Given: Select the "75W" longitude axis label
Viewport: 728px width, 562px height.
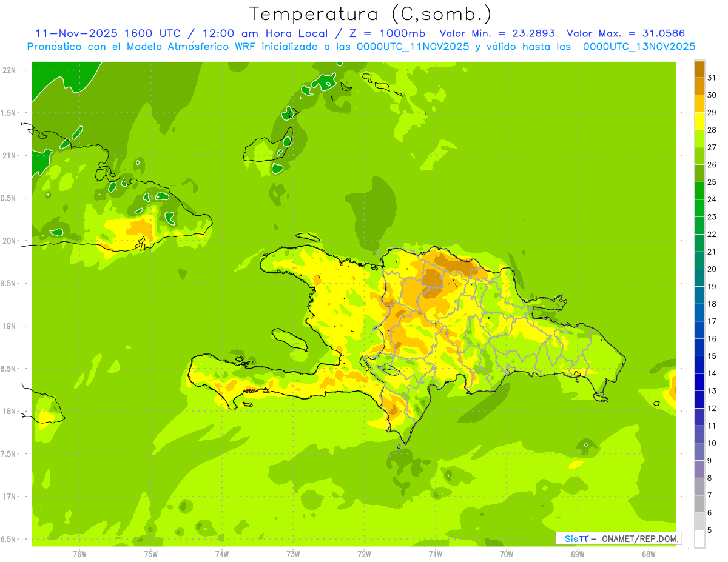Looking at the screenshot, I should click(x=151, y=554).
